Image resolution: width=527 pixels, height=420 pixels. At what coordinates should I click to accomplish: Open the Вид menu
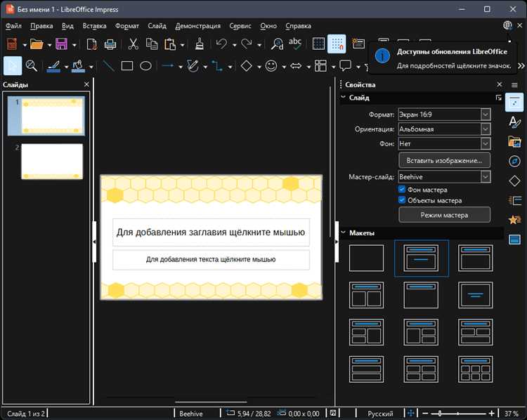pyautogui.click(x=67, y=26)
